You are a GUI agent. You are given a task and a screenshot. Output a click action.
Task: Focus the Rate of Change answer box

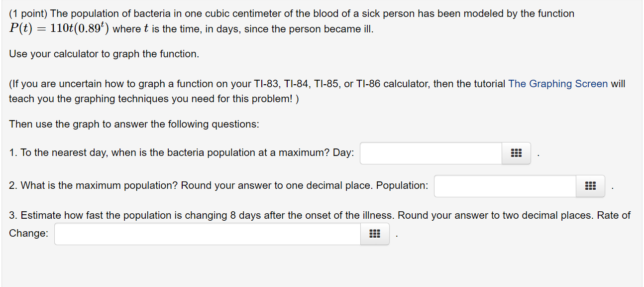pyautogui.click(x=208, y=234)
